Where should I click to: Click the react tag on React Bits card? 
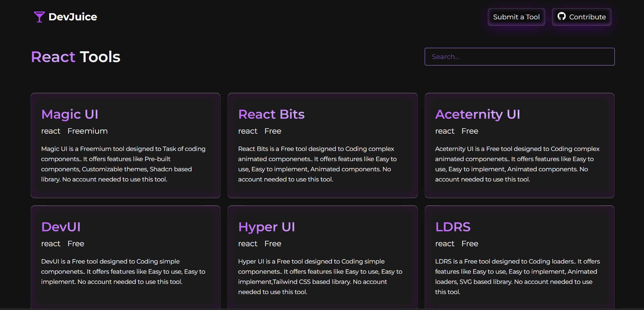[x=248, y=131]
